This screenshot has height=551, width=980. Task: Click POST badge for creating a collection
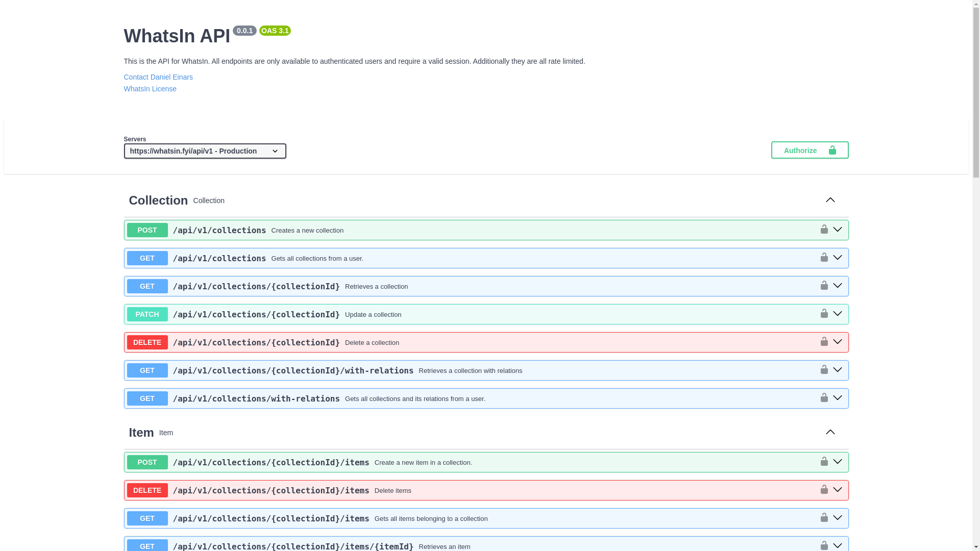coord(147,230)
